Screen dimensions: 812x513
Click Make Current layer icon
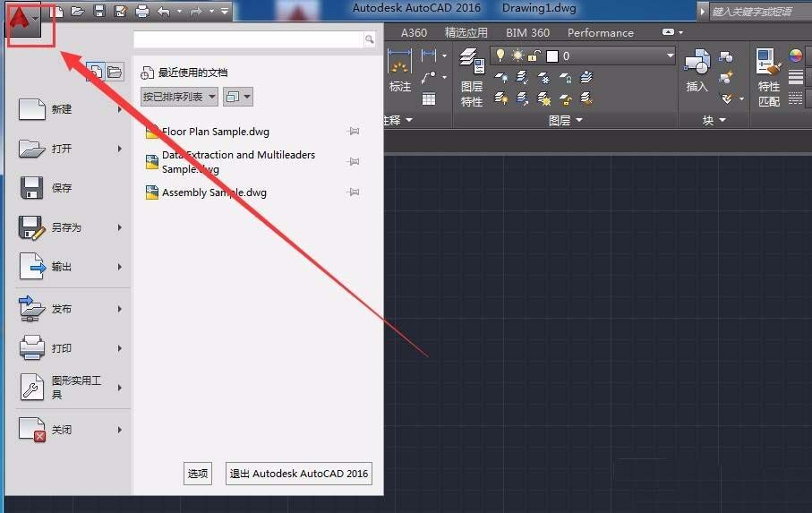[586, 77]
